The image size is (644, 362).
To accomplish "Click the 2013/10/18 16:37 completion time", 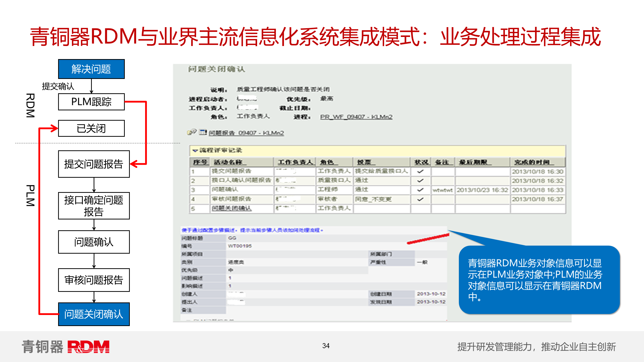I will [x=537, y=199].
